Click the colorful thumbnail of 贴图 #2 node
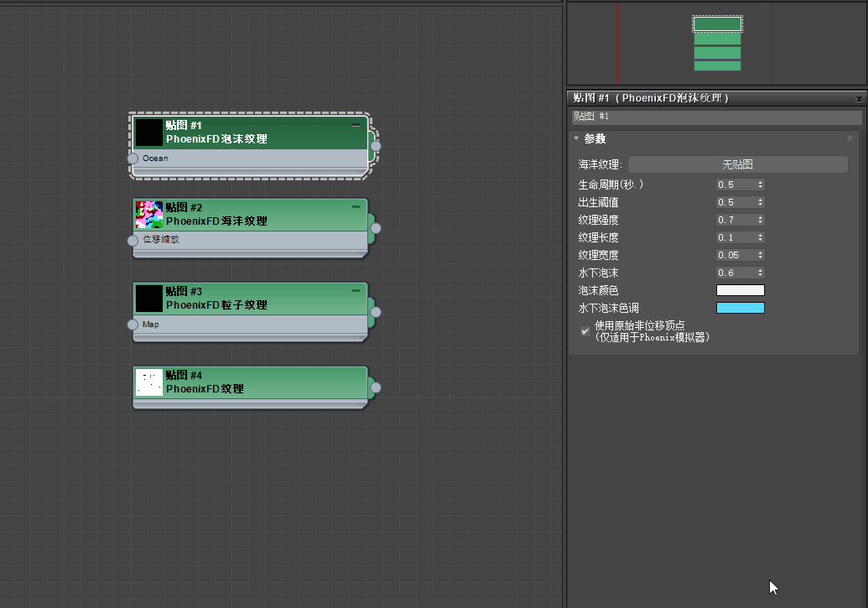The height and width of the screenshot is (608, 868). (x=149, y=215)
